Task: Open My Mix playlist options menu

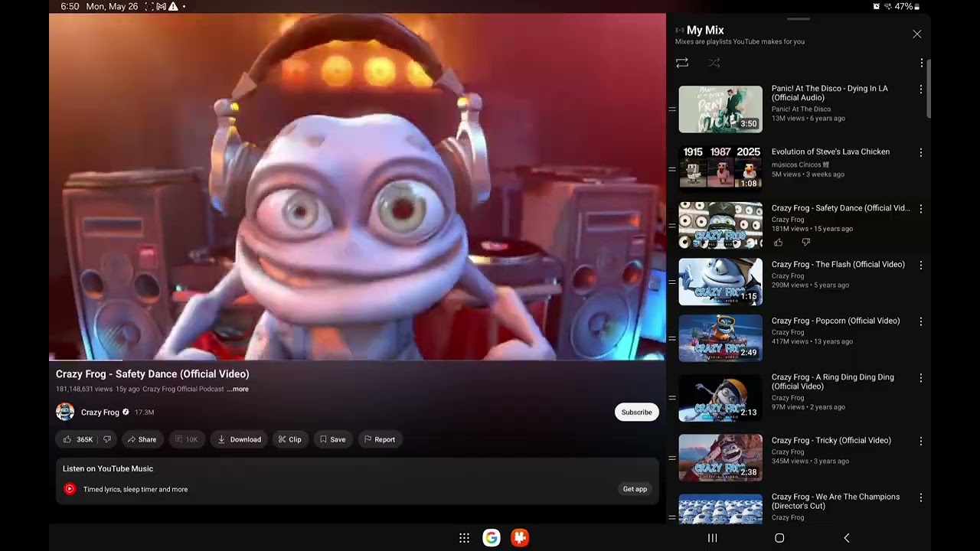Action: pyautogui.click(x=921, y=63)
